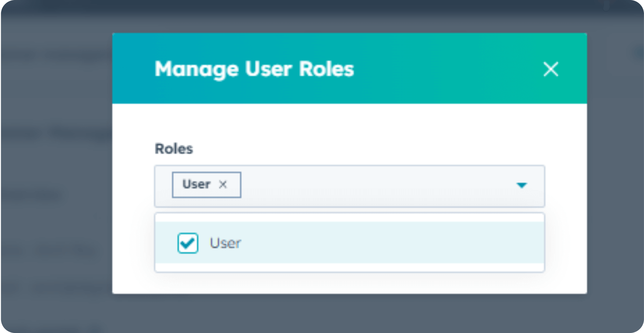The height and width of the screenshot is (333, 644).
Task: Select the User entry in the dropdown list
Action: point(225,243)
